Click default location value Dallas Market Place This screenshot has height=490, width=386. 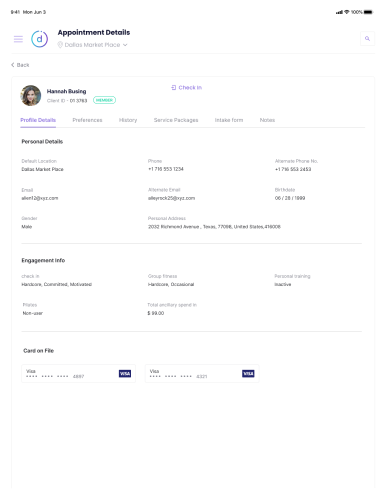[x=42, y=169]
